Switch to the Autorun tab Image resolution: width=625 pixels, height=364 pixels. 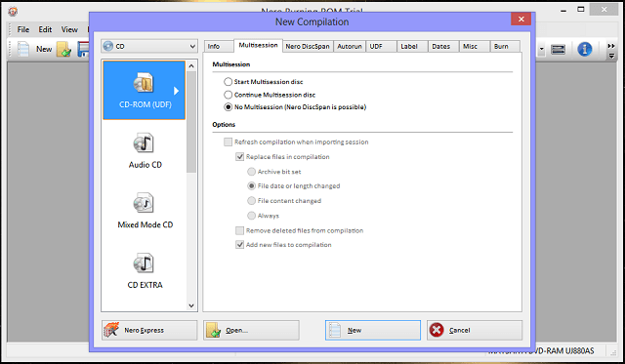pos(350,46)
